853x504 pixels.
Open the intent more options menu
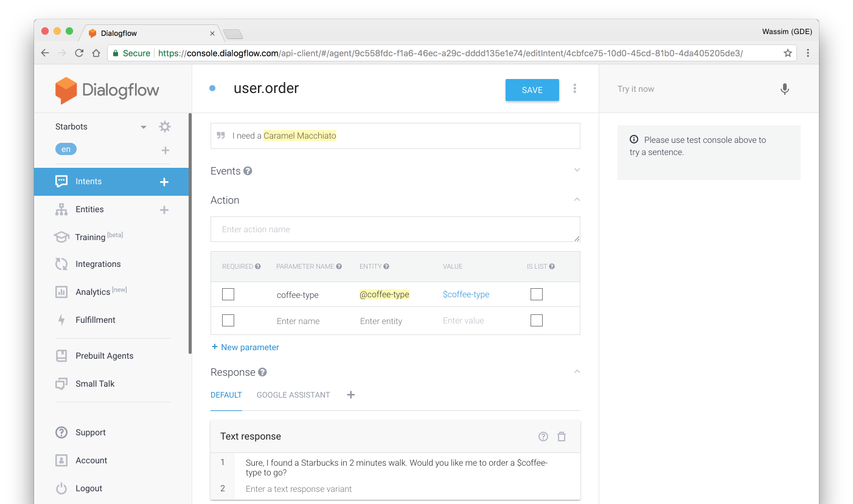pyautogui.click(x=575, y=89)
